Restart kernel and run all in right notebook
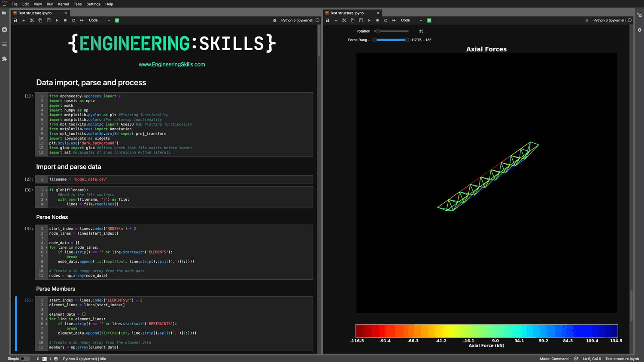This screenshot has height=362, width=644. coord(394,20)
